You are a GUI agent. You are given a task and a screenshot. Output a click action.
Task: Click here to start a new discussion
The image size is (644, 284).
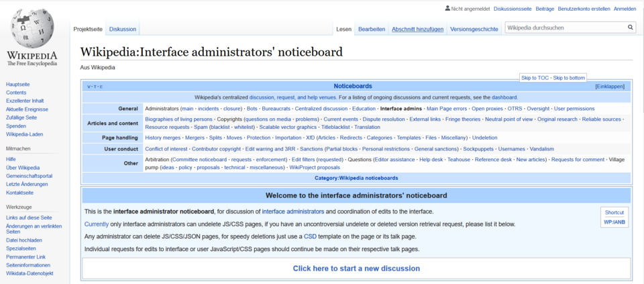pyautogui.click(x=356, y=269)
